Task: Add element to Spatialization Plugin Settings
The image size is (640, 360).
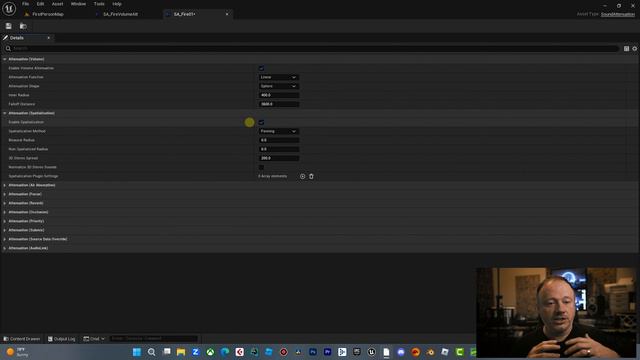Action: tap(302, 176)
